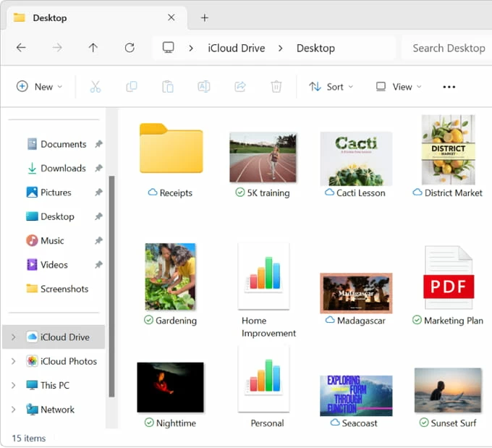Viewport: 492px width, 448px height.
Task: Open the Sort options dropdown
Action: (331, 87)
